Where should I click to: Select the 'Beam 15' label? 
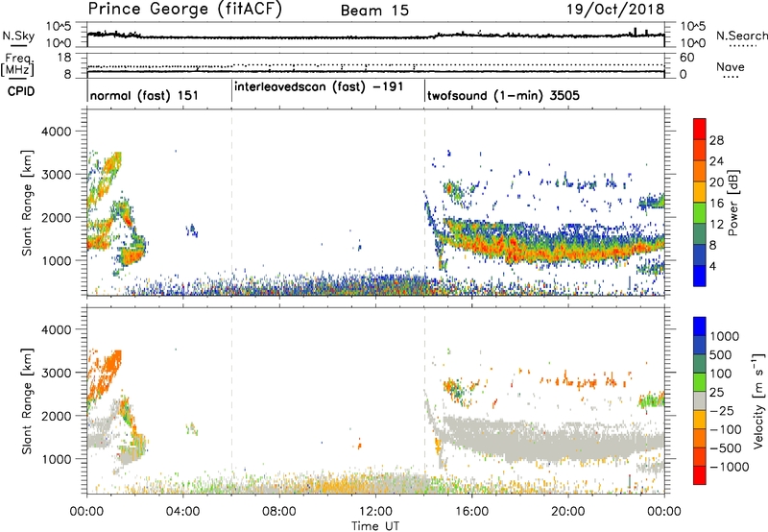point(374,11)
